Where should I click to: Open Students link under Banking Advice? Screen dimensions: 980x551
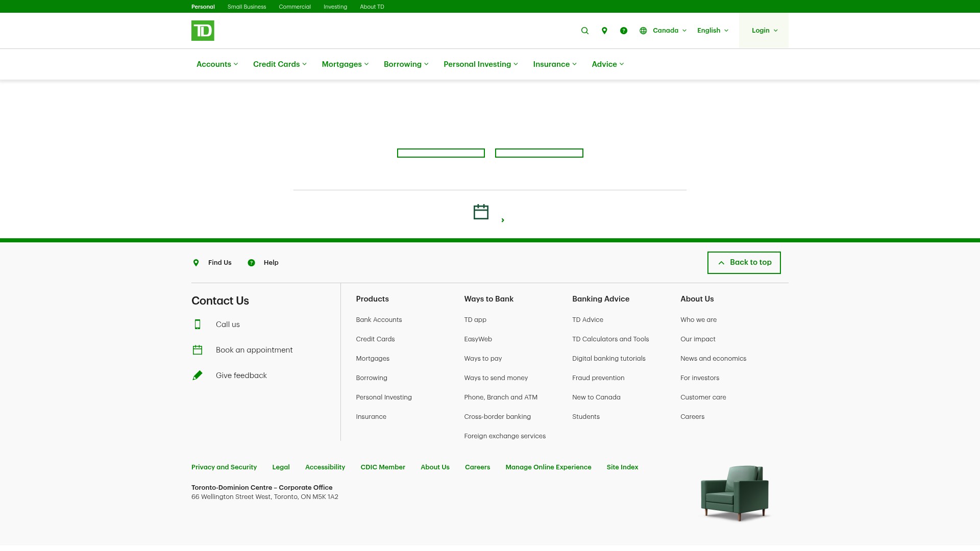586,417
